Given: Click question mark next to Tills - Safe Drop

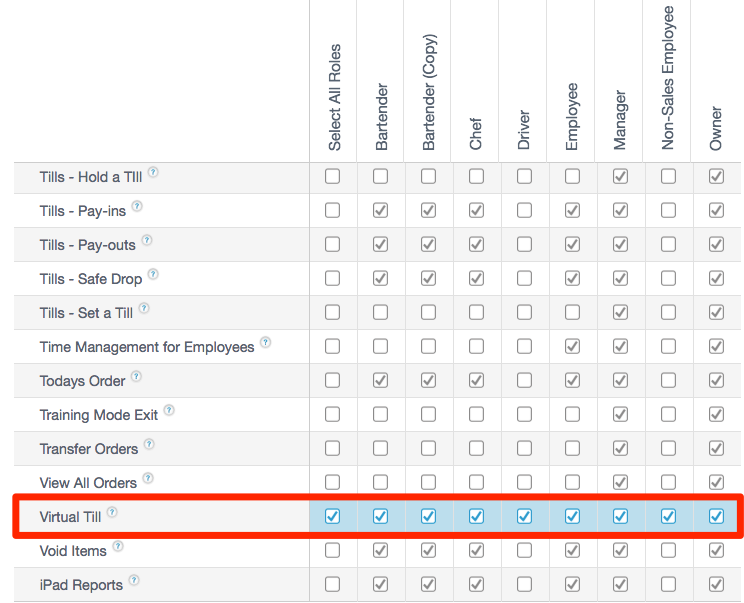Looking at the screenshot, I should [x=153, y=275].
